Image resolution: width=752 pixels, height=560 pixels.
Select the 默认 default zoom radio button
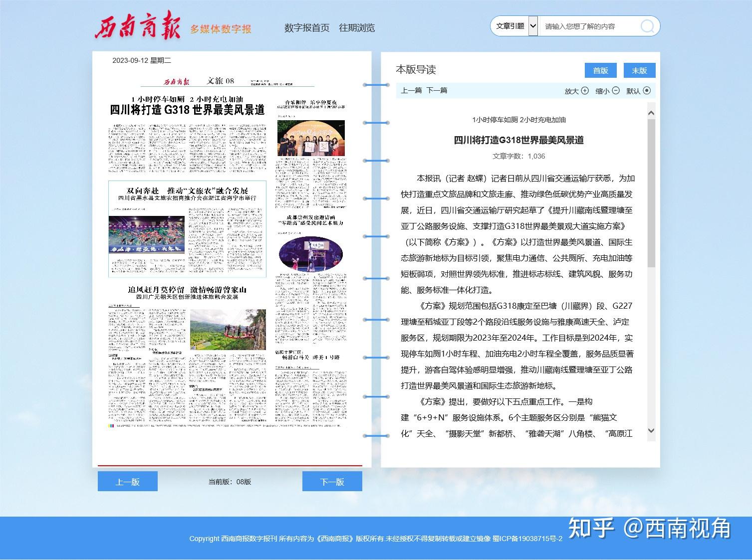647,91
